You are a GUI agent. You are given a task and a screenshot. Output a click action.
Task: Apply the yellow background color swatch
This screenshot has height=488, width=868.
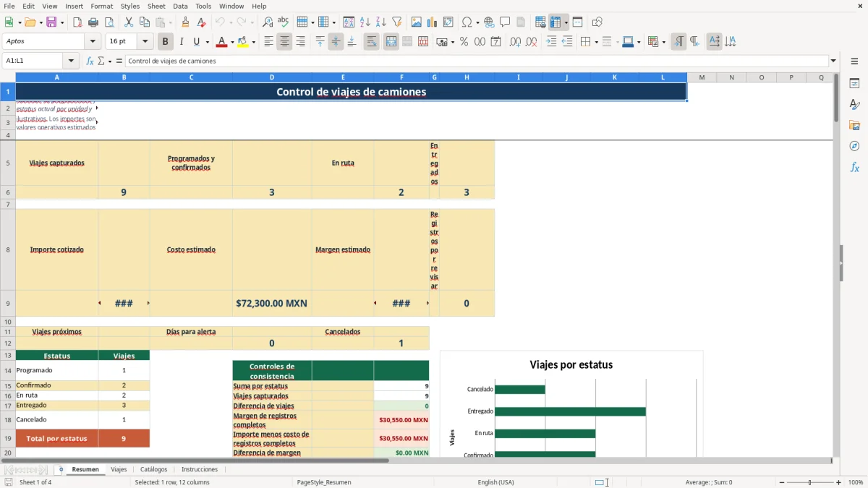click(242, 42)
